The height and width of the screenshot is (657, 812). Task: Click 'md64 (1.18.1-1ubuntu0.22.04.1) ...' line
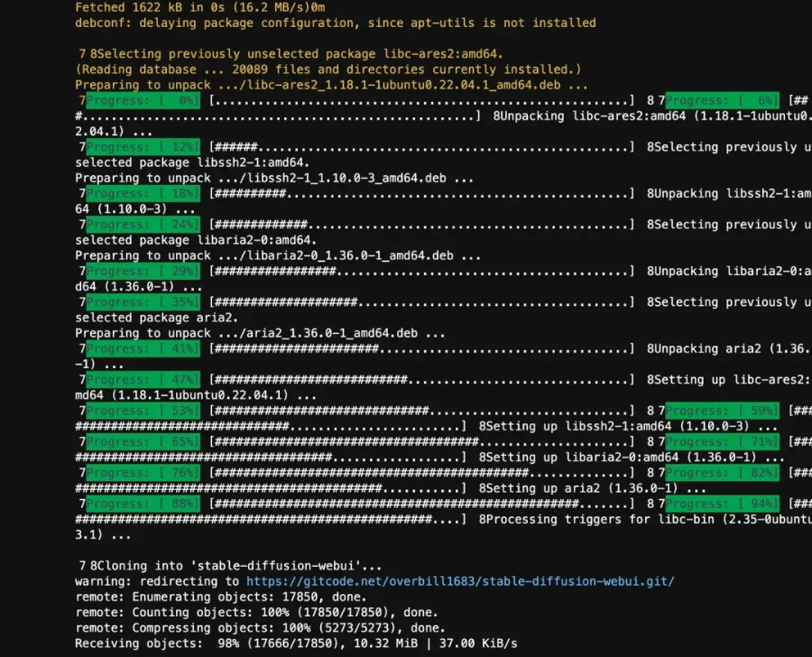[196, 395]
